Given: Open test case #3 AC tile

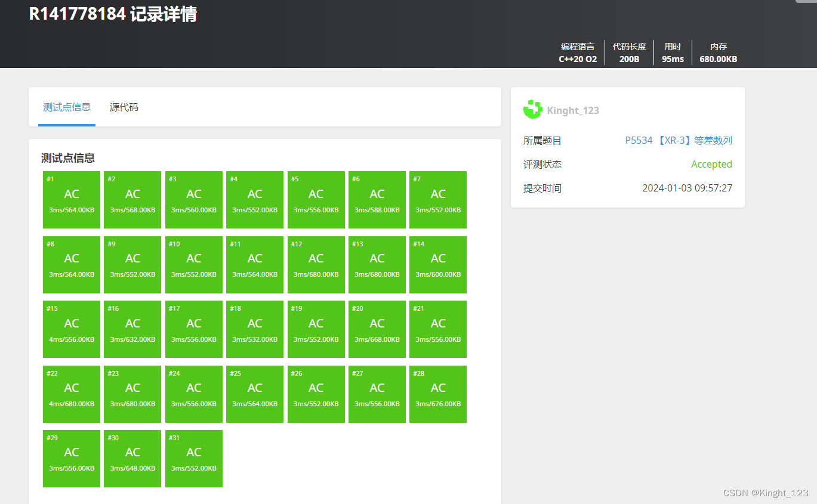Looking at the screenshot, I should (194, 200).
